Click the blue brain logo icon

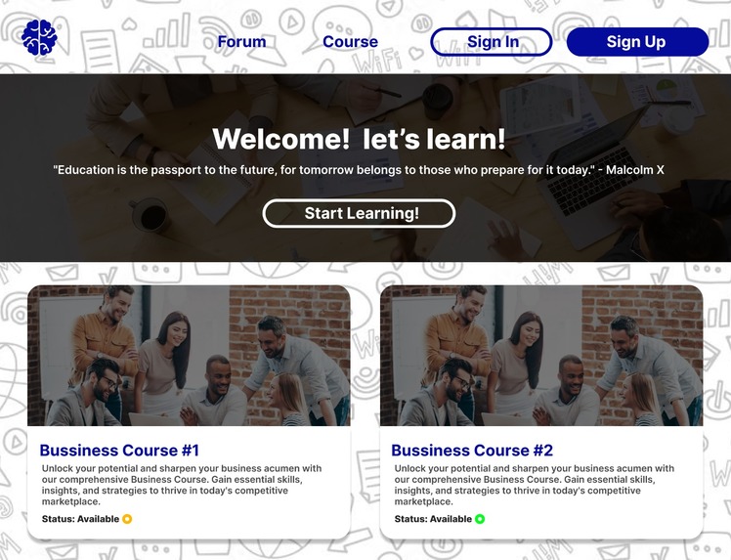(x=39, y=38)
